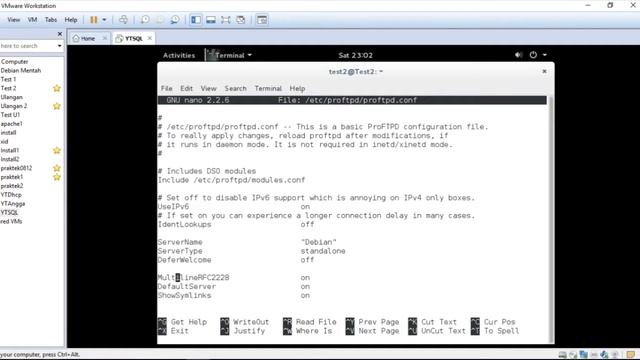This screenshot has height=360, width=640.
Task: Click ServerName "Debian" value in nano
Action: point(319,242)
